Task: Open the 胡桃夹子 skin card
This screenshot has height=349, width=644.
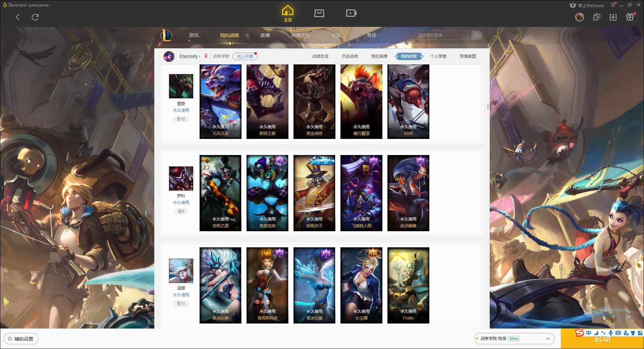Action: point(314,193)
